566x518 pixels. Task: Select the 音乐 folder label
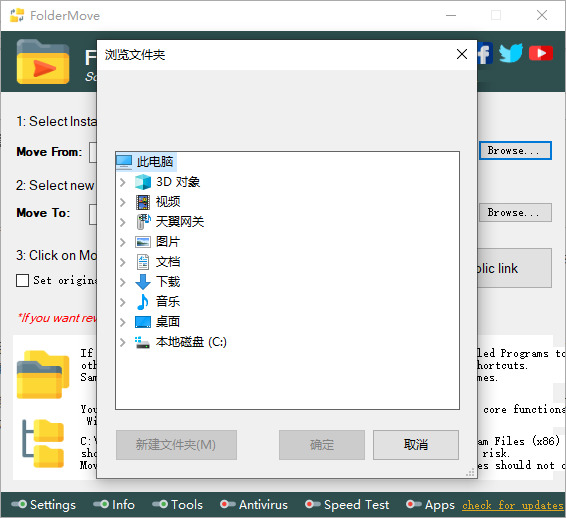point(168,302)
